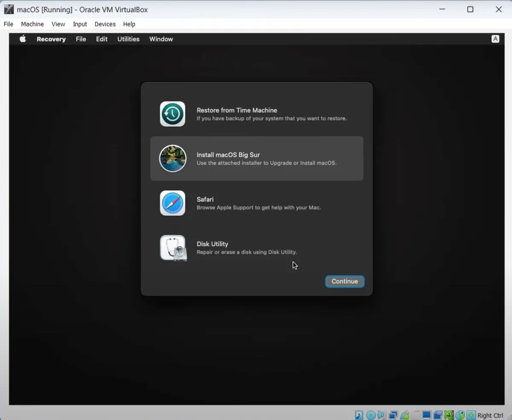Click 'Browse Apple Support' description text
This screenshot has width=512, height=420.
(259, 208)
